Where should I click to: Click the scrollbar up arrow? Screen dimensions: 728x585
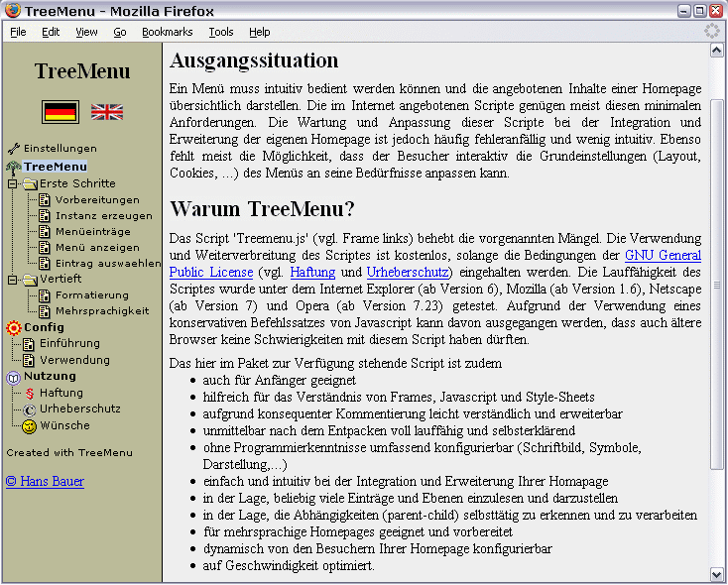717,51
